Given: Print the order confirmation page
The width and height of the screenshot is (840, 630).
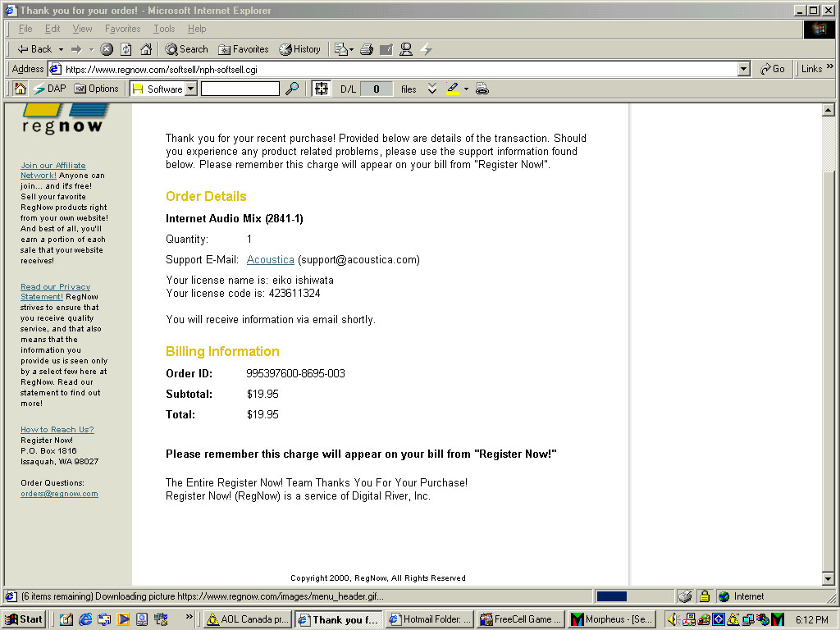Looking at the screenshot, I should pos(367,49).
